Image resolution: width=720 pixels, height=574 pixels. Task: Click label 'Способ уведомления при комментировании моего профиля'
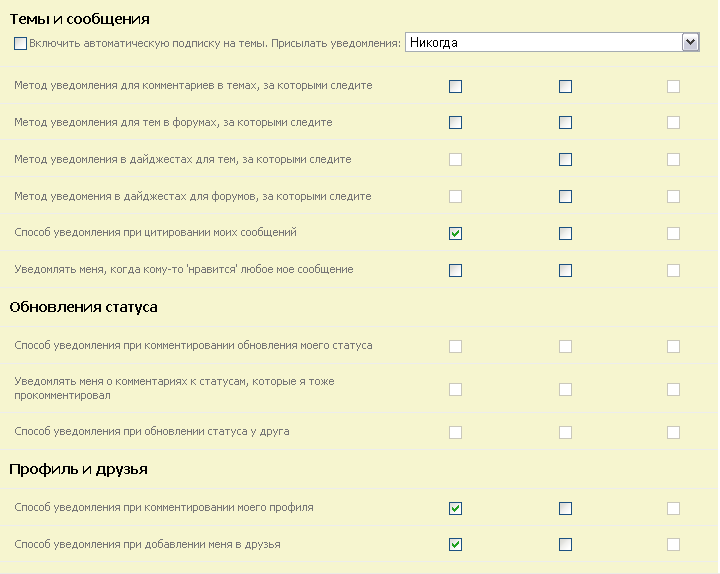tap(163, 507)
